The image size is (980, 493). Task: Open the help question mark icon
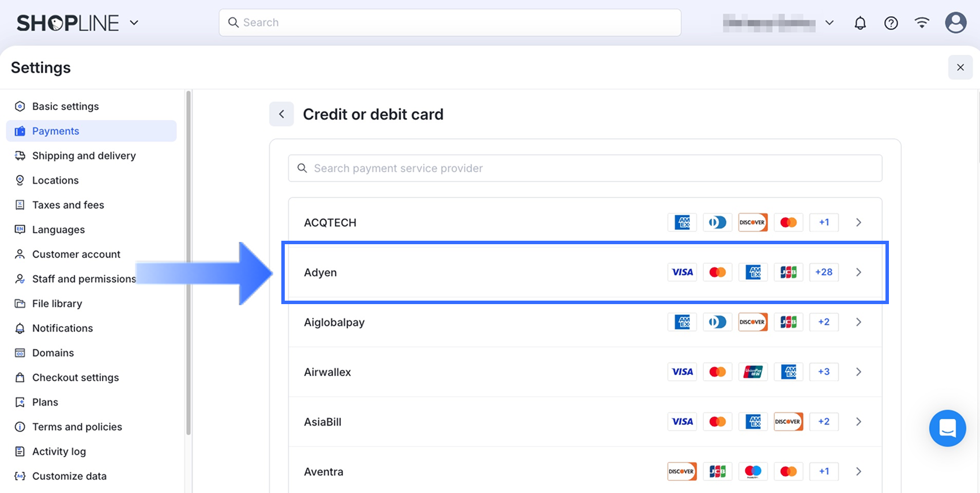891,23
